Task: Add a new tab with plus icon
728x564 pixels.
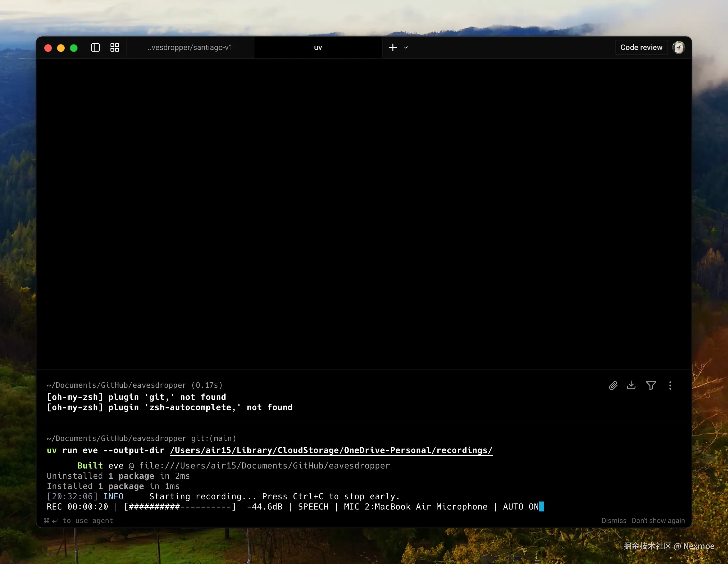Action: (x=393, y=48)
